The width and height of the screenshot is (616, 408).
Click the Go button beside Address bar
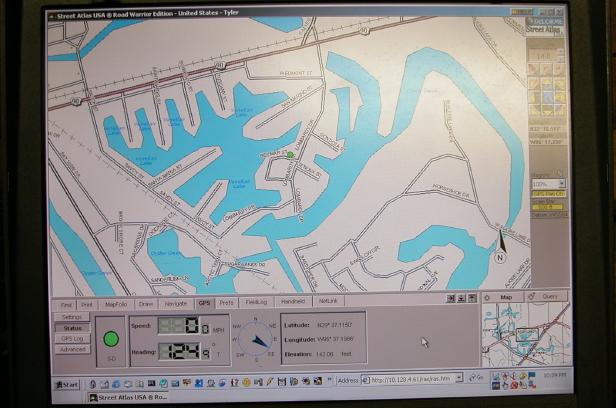point(476,377)
